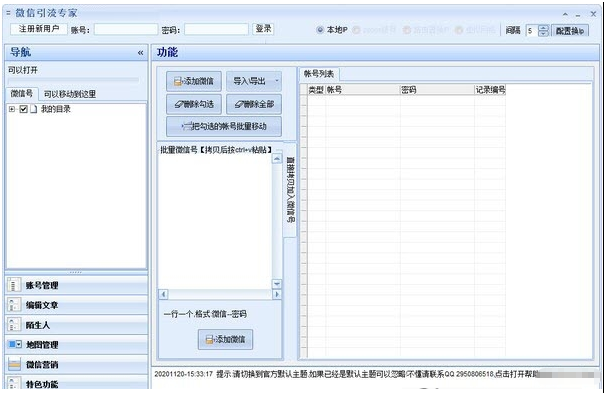Screen dimensions: 606x395
Task: Select the 本地IP radio option
Action: (332, 30)
